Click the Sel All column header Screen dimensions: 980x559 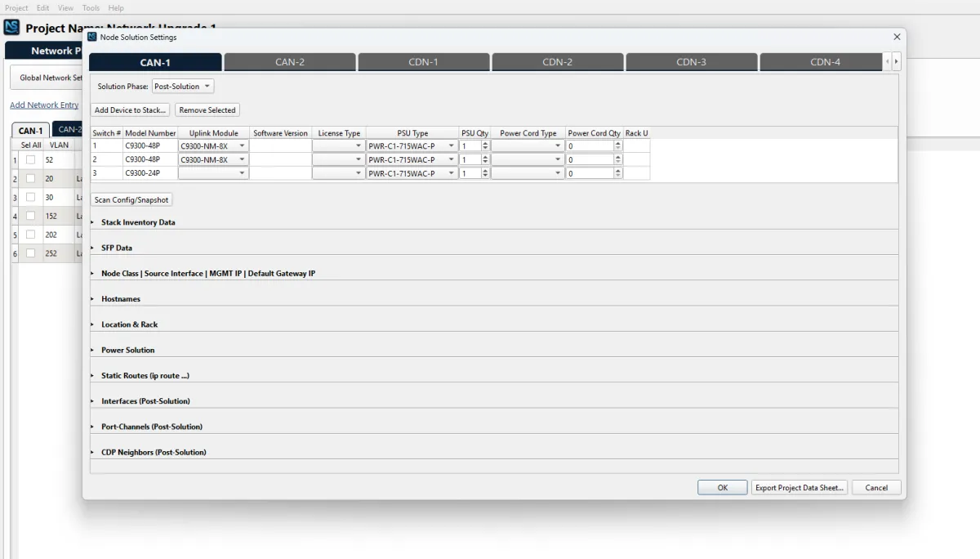point(31,145)
